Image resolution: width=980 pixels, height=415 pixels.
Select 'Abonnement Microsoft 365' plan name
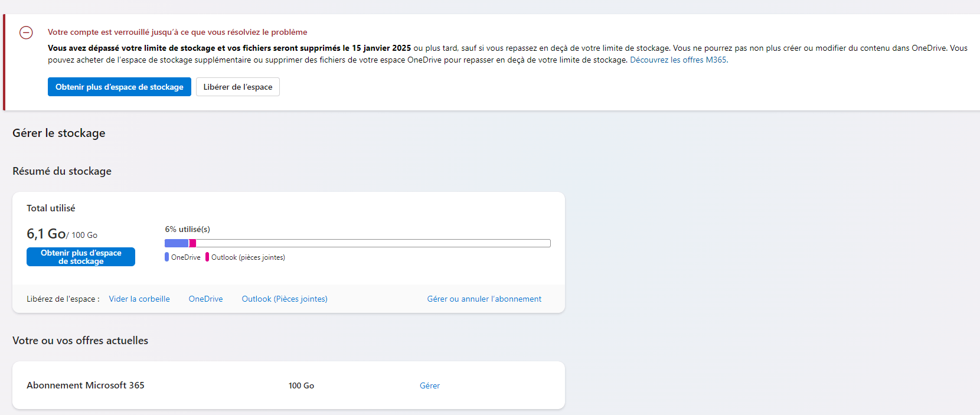click(x=86, y=385)
